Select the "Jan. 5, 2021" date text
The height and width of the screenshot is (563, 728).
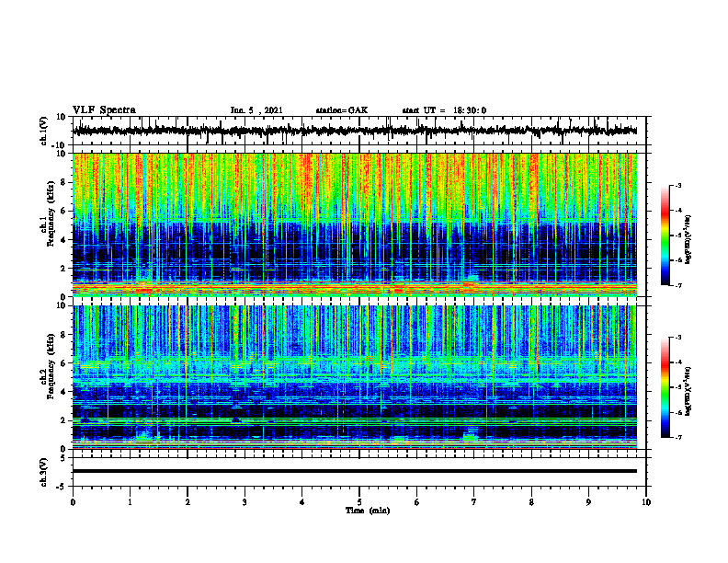[x=256, y=110]
